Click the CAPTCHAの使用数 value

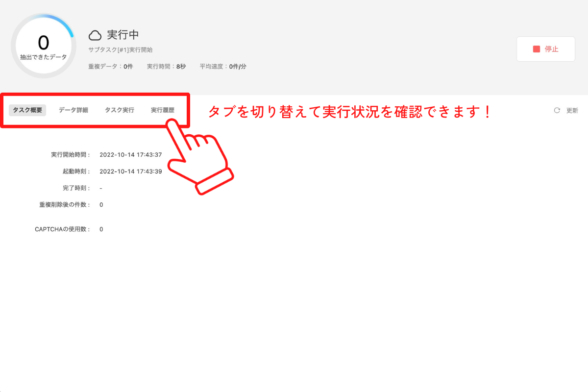point(101,229)
